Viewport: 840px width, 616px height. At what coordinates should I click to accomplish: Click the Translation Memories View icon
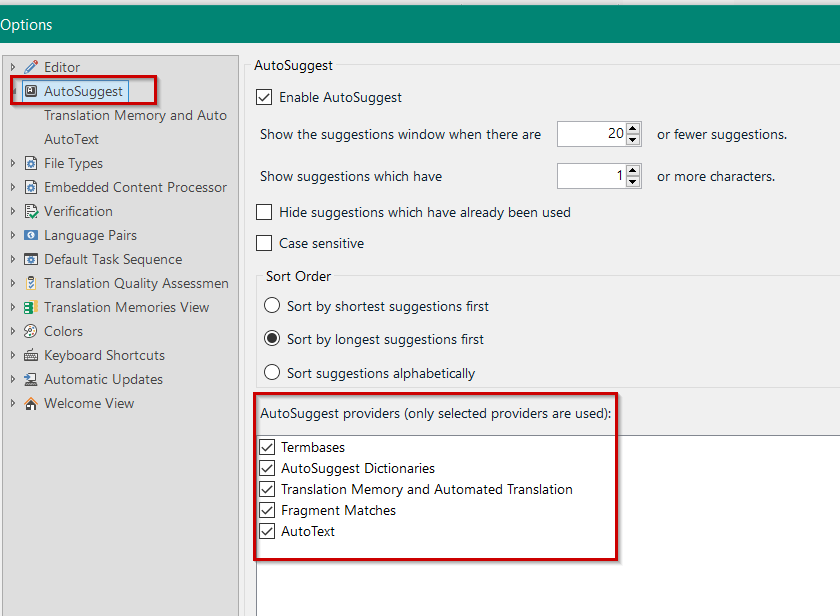click(x=31, y=307)
